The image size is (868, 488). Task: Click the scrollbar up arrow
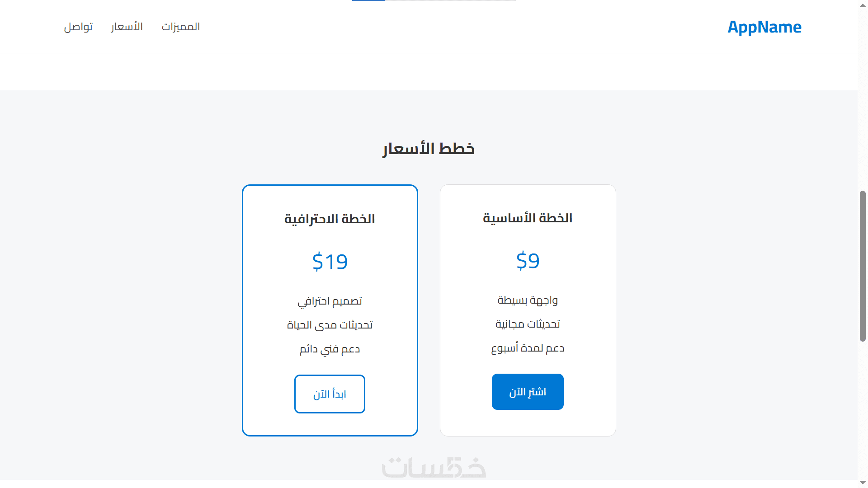pos(863,5)
